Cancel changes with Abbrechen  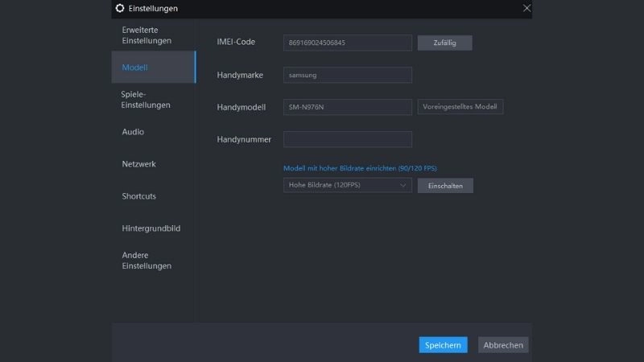pyautogui.click(x=503, y=345)
